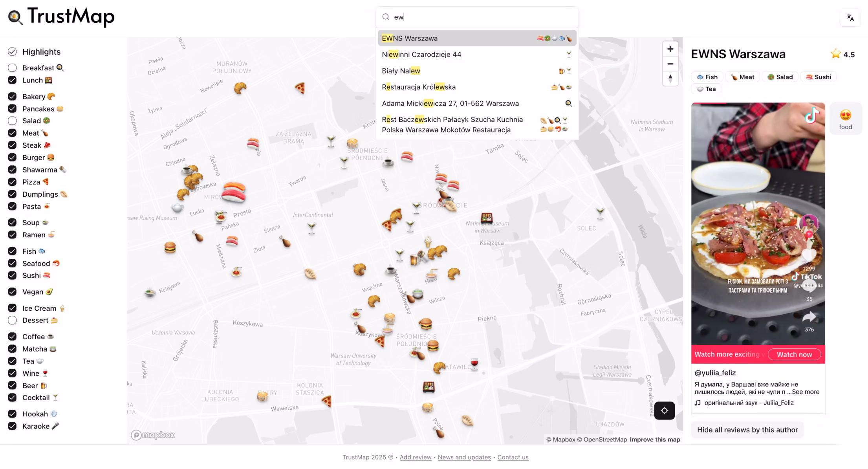Zoom in on the map

coord(670,48)
